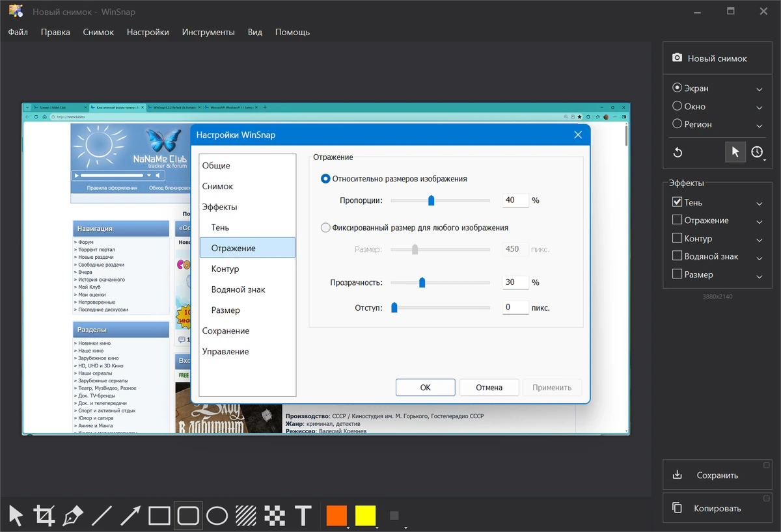Click the Прозрачность slider handle
This screenshot has width=781, height=532.
coord(422,282)
